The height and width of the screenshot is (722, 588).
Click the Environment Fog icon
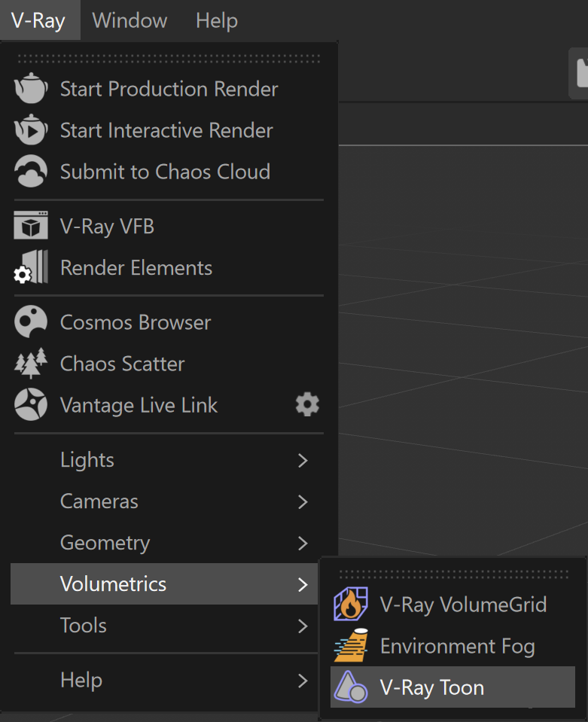(x=351, y=645)
